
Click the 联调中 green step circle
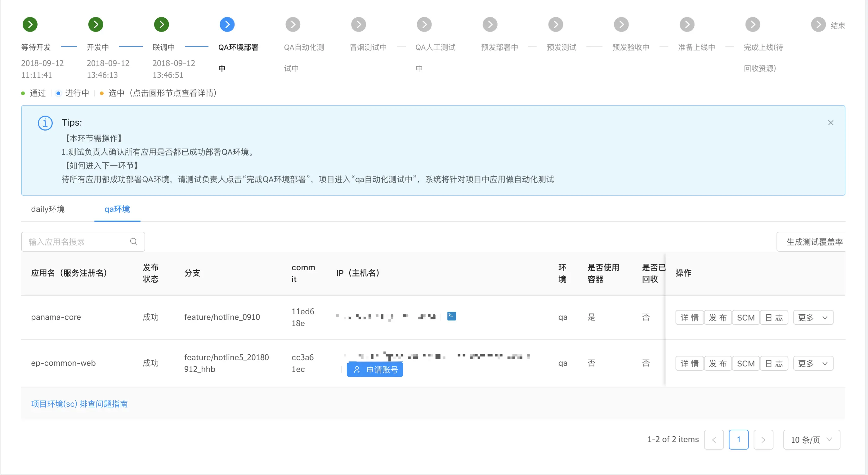(x=161, y=24)
